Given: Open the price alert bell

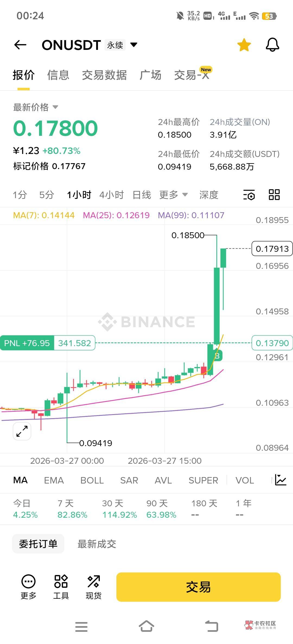Looking at the screenshot, I should tap(272, 45).
